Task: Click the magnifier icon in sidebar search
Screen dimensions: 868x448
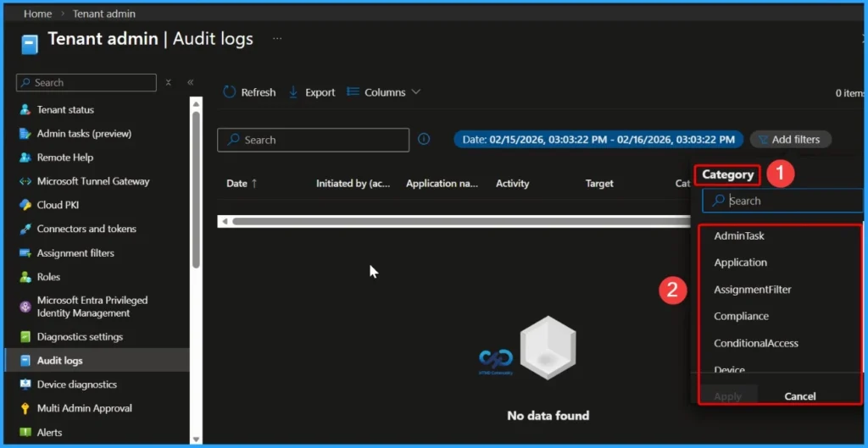Action: pos(25,82)
